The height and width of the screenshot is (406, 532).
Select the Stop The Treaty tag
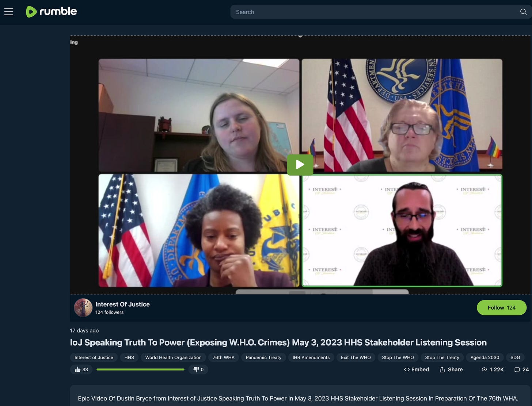(442, 357)
